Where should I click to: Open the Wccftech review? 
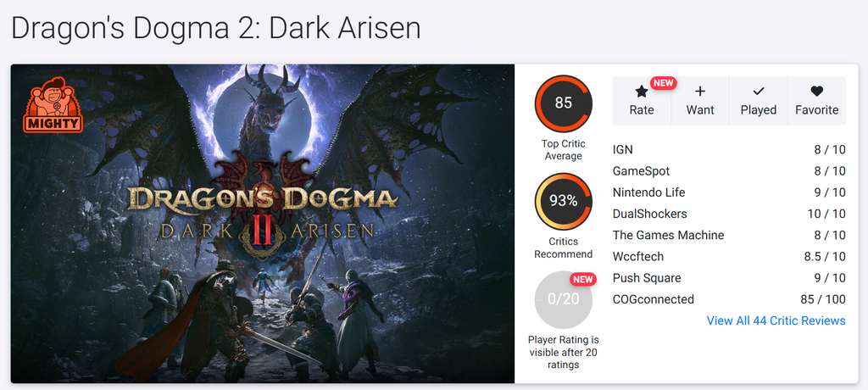pos(729,257)
